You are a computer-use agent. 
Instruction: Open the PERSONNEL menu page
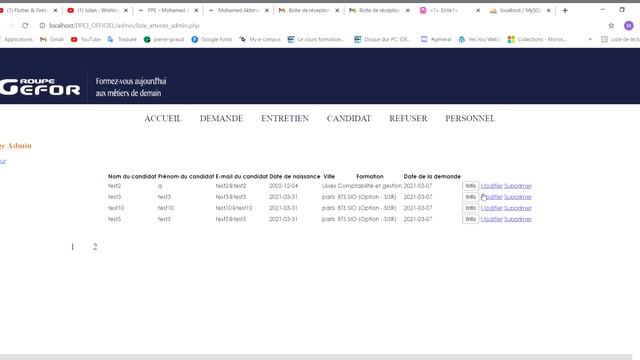[x=470, y=118]
